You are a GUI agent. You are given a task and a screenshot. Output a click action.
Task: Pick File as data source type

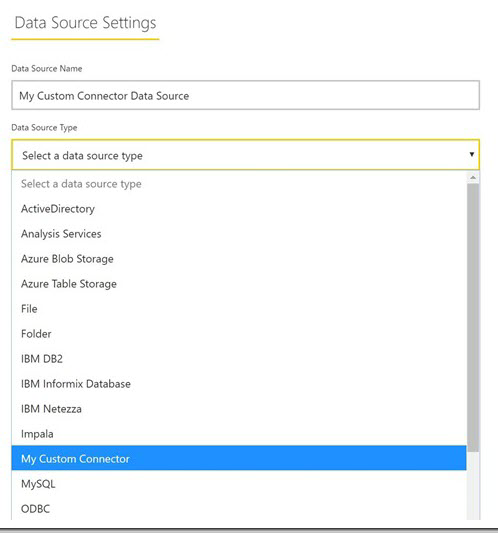coord(239,309)
